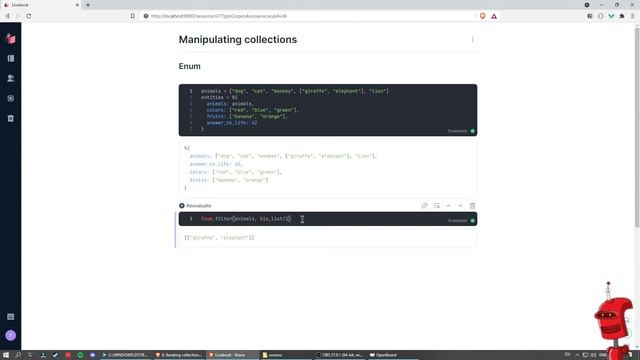Close the Livebook browser tab
This screenshot has width=640, height=360.
[77, 5]
